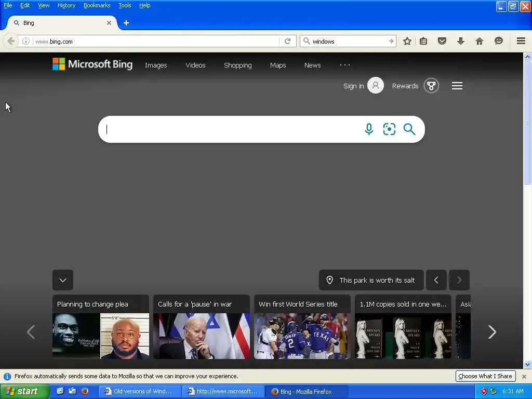Viewport: 532px width, 399px height.
Task: Save page to Pocket icon
Action: click(x=442, y=42)
